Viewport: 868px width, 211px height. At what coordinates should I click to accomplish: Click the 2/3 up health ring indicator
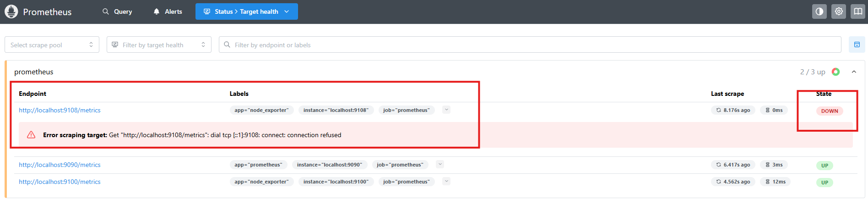835,72
